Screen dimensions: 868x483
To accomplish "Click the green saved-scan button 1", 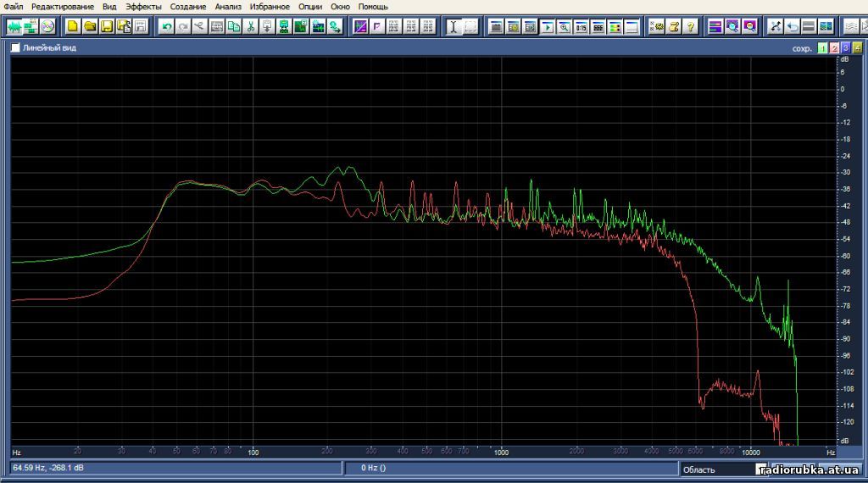I will tap(822, 48).
